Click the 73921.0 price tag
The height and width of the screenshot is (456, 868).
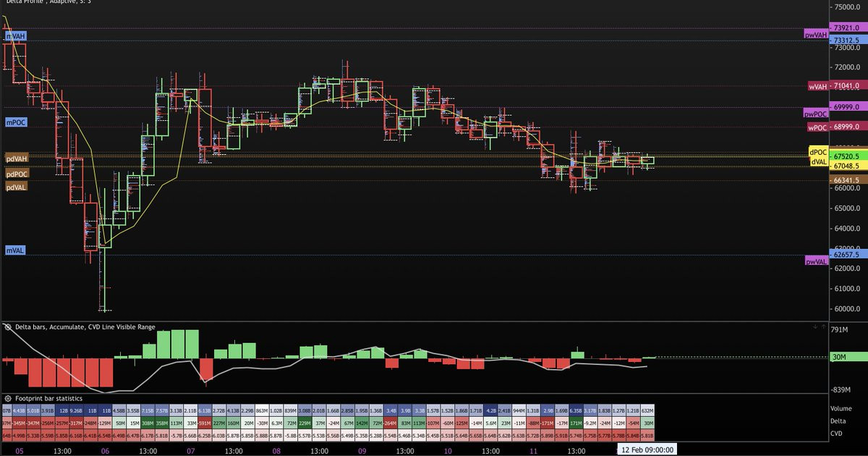tap(847, 28)
